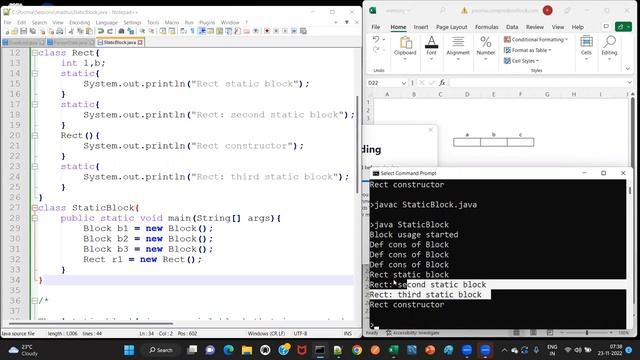The height and width of the screenshot is (360, 640).
Task: Switch to Excel Data tab
Action: tap(512, 27)
